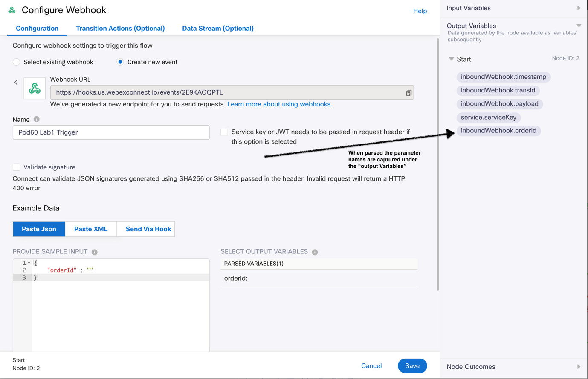Viewport: 588px width, 379px height.
Task: Focus the Name input field
Action: click(111, 132)
